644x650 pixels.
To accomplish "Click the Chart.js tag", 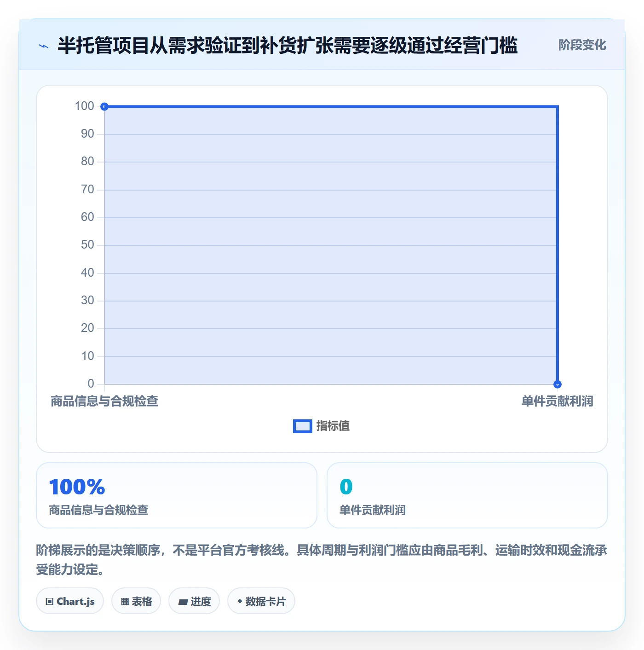I will 70,601.
